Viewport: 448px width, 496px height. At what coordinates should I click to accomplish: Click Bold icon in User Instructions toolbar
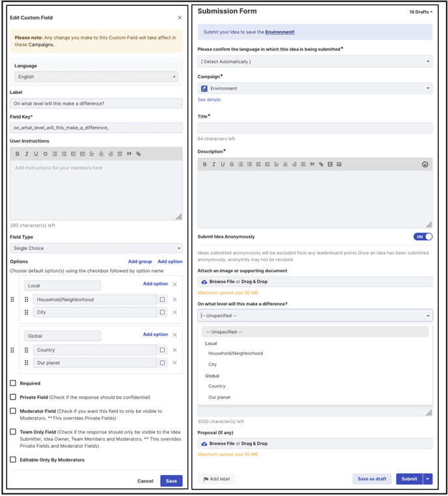click(18, 154)
